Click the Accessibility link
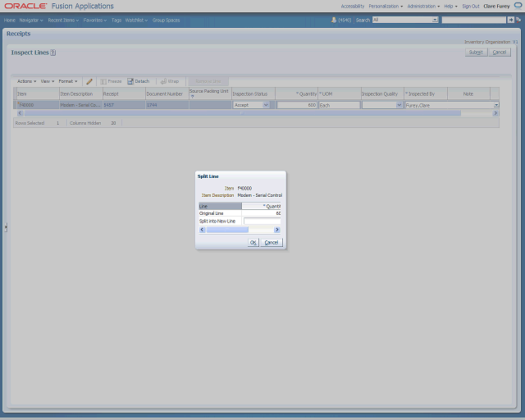The height and width of the screenshot is (420, 525). click(352, 6)
